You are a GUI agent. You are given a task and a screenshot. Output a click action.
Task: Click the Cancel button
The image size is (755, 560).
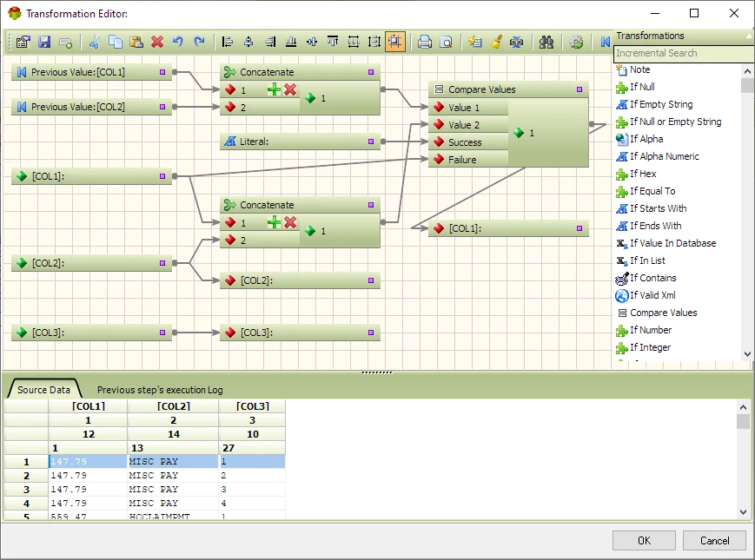tap(714, 540)
